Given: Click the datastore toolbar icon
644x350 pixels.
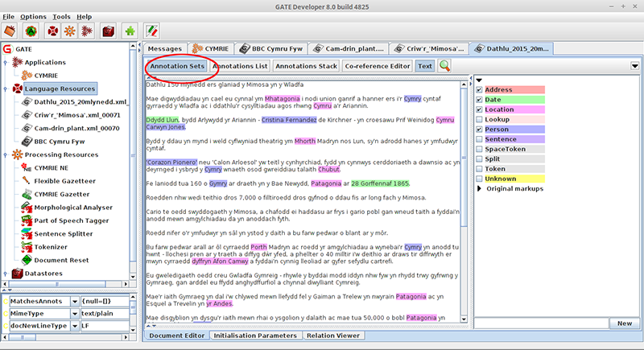Looking at the screenshot, I should [x=109, y=31].
